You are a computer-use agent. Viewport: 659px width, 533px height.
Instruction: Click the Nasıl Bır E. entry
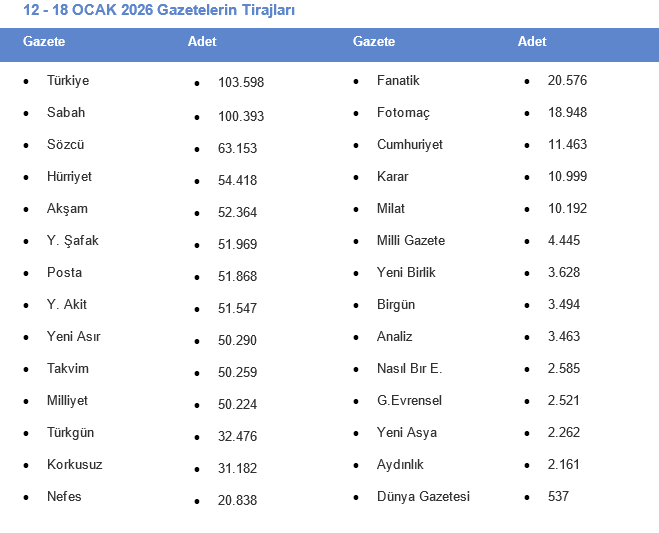pyautogui.click(x=409, y=369)
